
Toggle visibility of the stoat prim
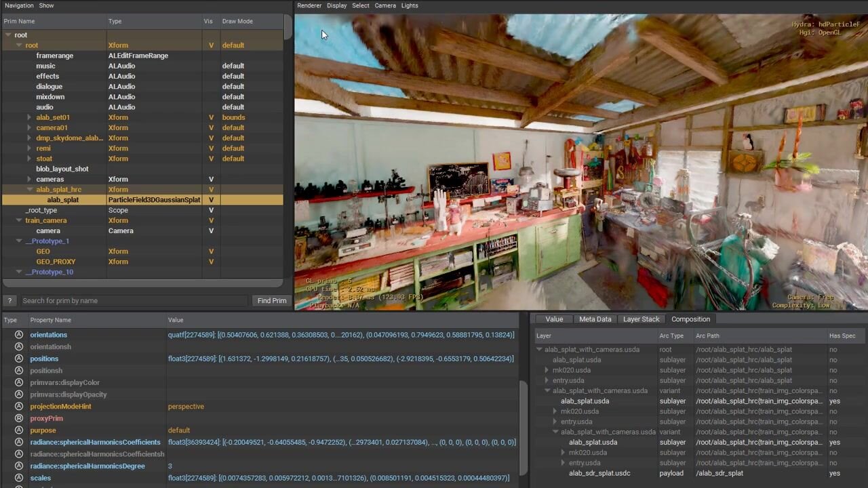(211, 159)
